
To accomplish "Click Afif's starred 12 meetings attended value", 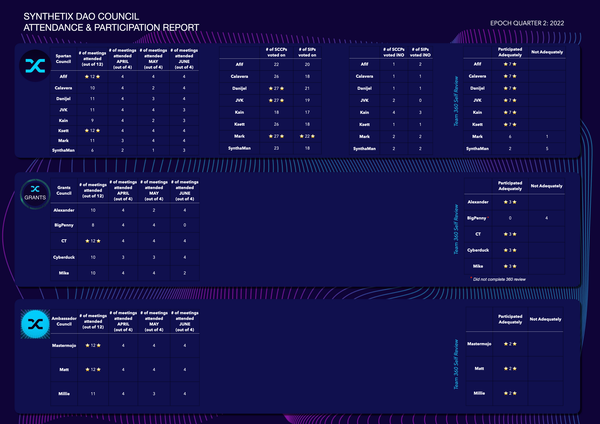I will [92, 77].
